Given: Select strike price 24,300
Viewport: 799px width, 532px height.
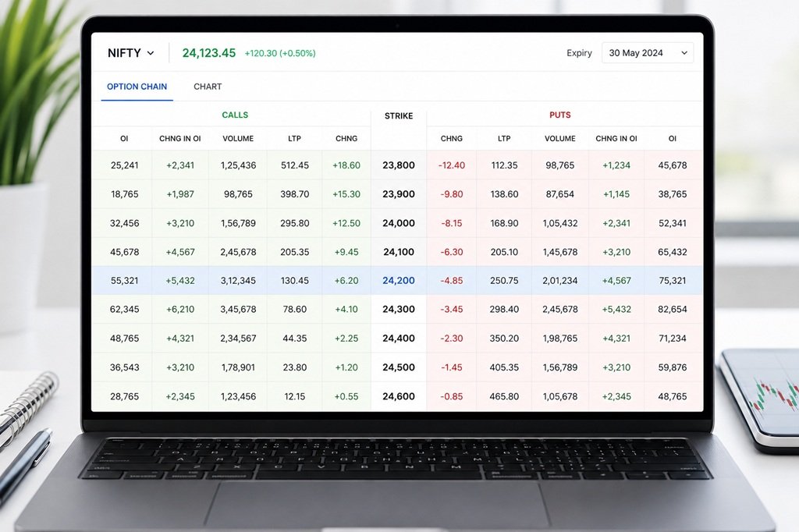Looking at the screenshot, I should (399, 310).
